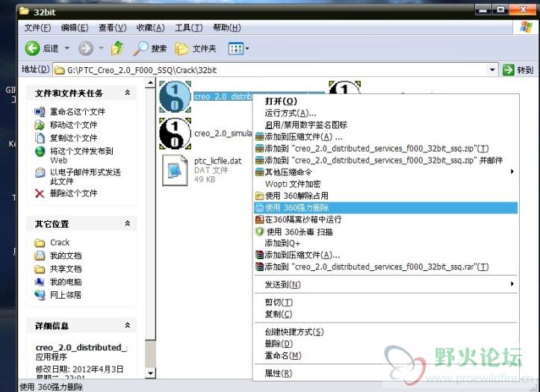
Task: Collapse File and Folder Tasks panel
Action: coord(128,93)
